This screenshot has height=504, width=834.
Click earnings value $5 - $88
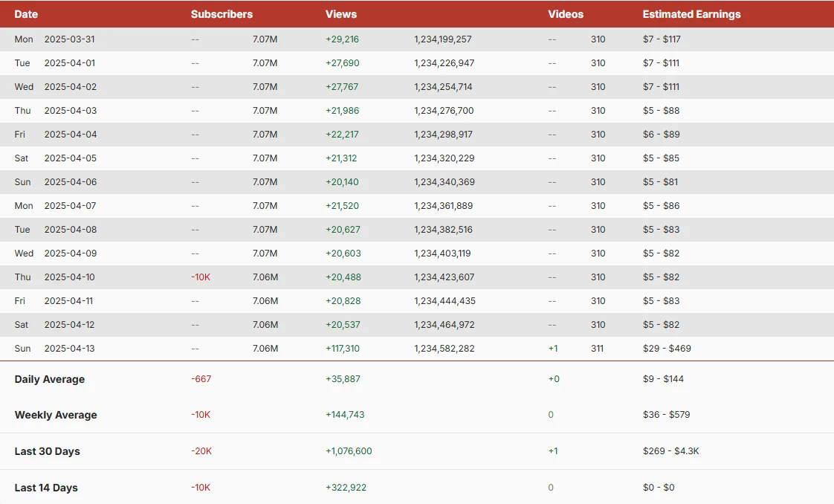click(661, 111)
